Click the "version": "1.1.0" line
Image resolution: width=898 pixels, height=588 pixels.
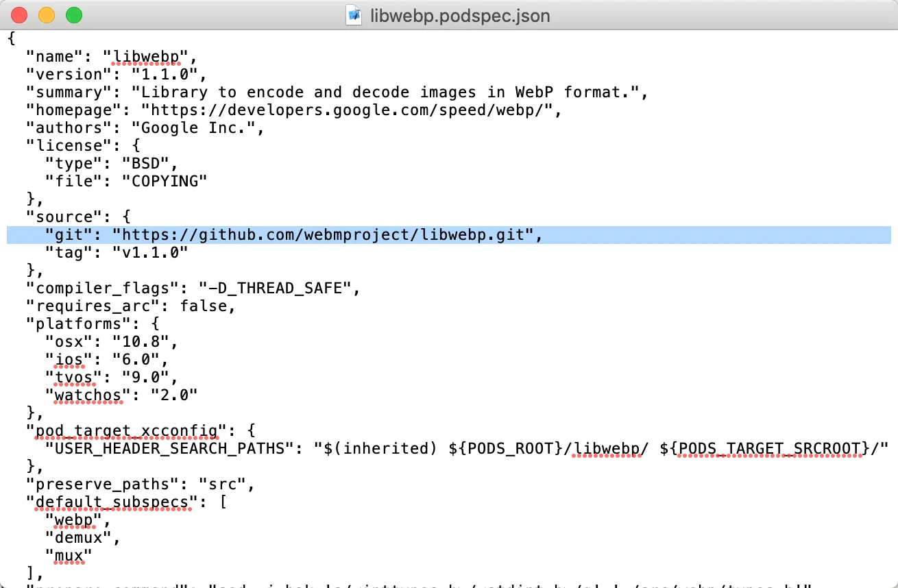(x=117, y=74)
